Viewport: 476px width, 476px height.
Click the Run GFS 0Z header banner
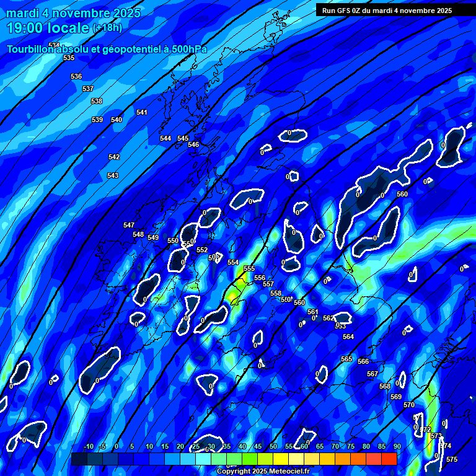[x=387, y=10]
